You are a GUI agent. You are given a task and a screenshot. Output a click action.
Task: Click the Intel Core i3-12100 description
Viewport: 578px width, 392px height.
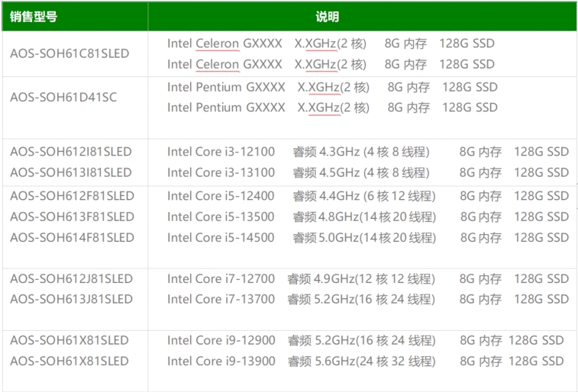221,152
